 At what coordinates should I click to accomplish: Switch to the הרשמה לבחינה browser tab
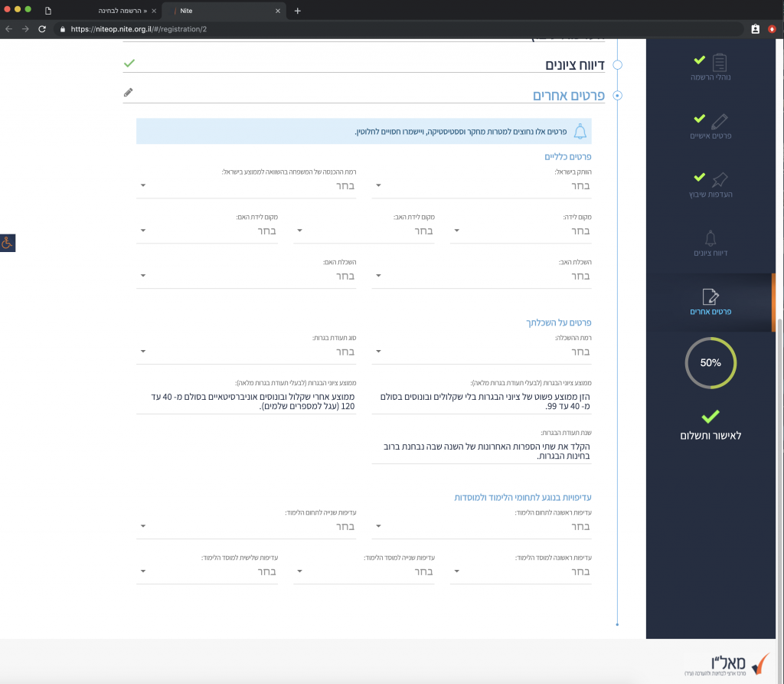click(x=122, y=11)
